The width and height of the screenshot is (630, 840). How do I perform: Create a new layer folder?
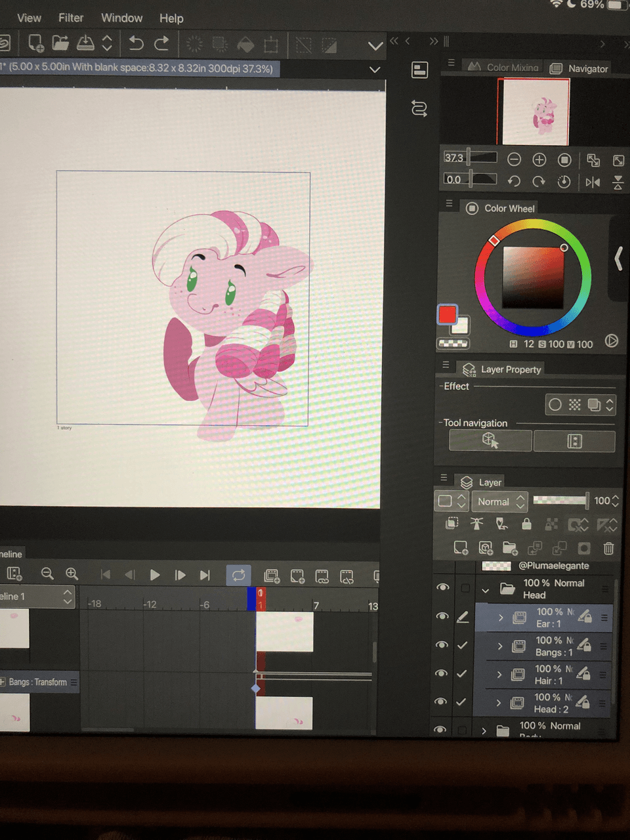(509, 547)
